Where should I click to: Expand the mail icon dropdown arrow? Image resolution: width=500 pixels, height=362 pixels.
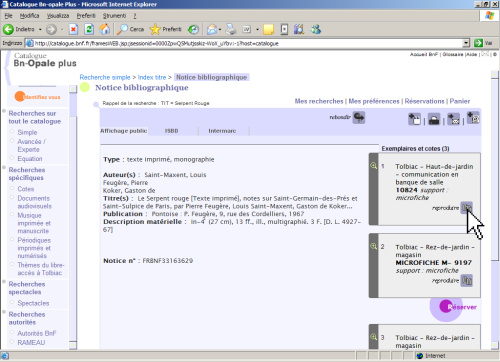(220, 30)
